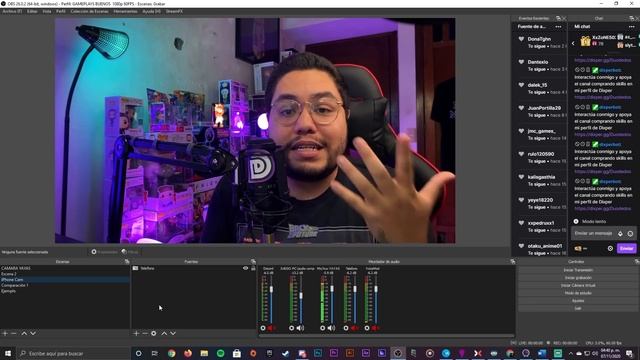Click Mic/Aux volume fader
Viewport: 640px width, 360px height.
[x=332, y=289]
